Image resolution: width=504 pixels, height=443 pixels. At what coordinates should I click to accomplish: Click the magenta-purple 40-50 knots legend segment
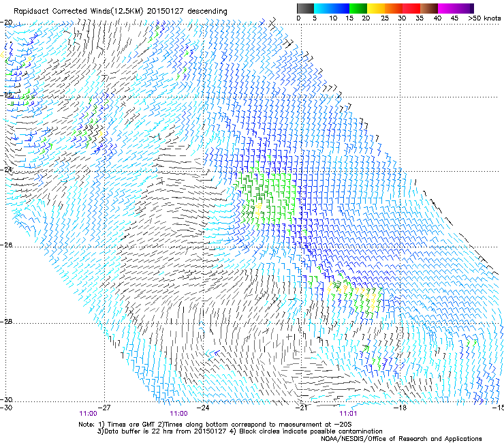(x=456, y=8)
